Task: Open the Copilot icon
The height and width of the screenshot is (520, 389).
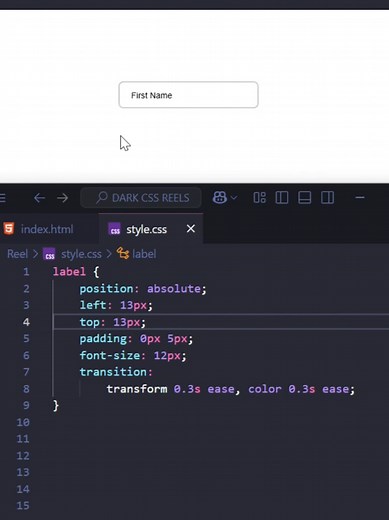Action: click(x=220, y=198)
